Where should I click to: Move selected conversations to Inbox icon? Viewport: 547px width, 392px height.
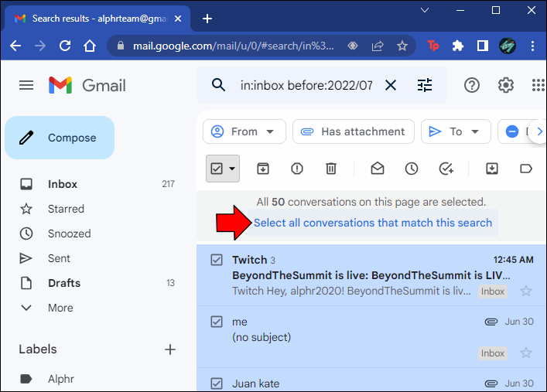point(492,169)
